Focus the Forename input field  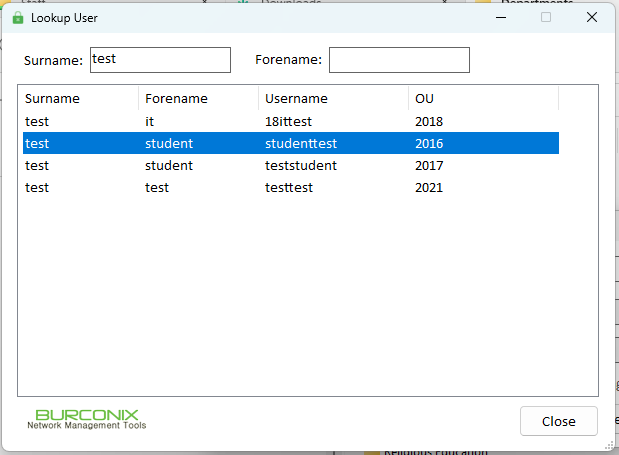pos(399,60)
